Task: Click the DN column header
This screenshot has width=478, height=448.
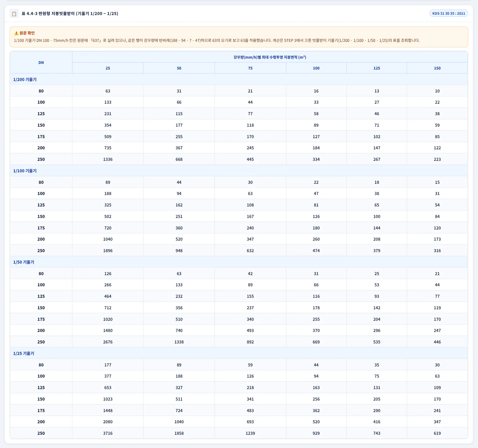Action: pyautogui.click(x=41, y=62)
